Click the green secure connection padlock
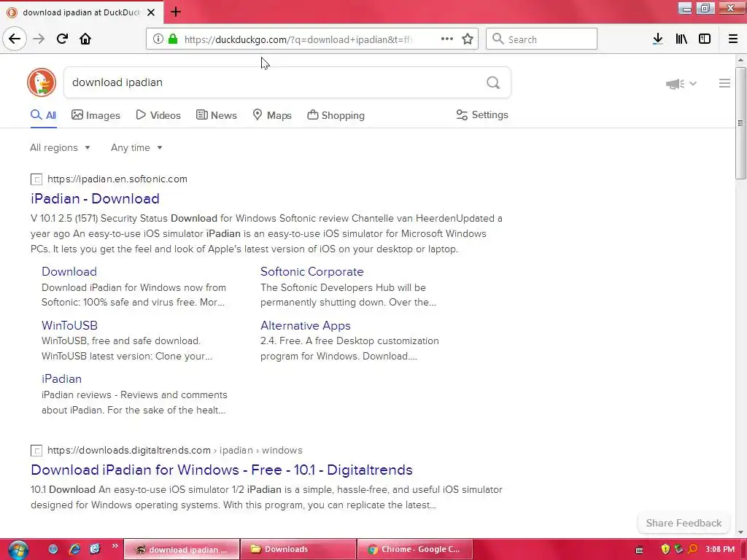 (172, 39)
